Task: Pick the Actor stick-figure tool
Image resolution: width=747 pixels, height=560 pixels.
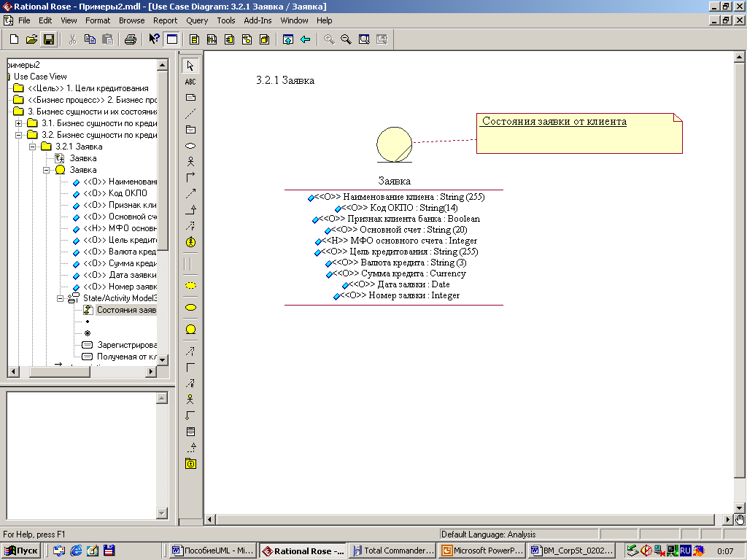Action: click(x=190, y=162)
